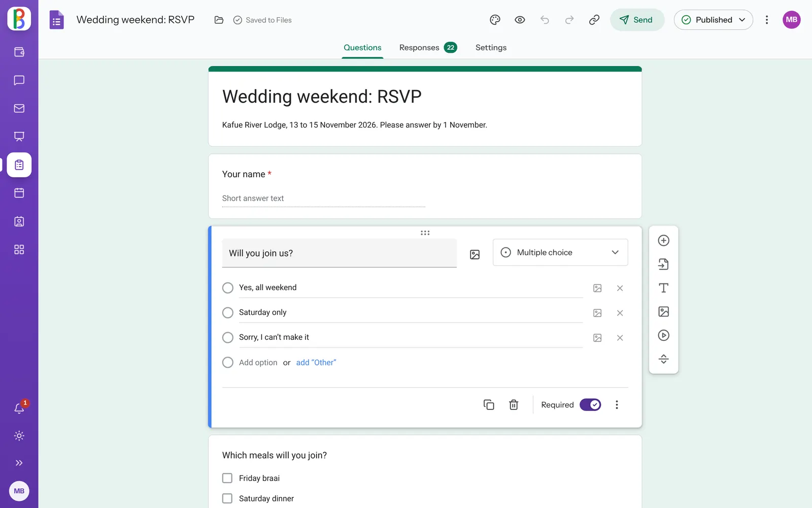The width and height of the screenshot is (812, 508).
Task: Select 'Sorry, I can't make it' radio
Action: 228,338
